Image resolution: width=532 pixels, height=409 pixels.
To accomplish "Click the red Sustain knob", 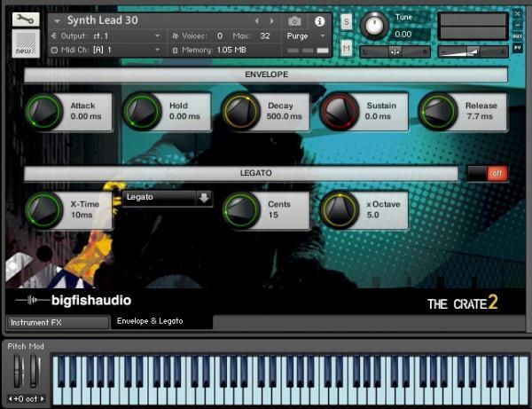I will [338, 111].
